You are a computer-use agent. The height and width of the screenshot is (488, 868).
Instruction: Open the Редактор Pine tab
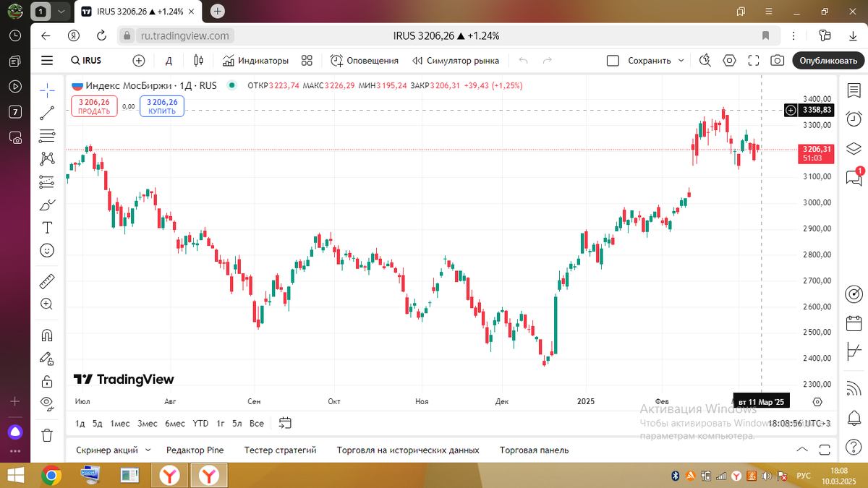point(195,450)
